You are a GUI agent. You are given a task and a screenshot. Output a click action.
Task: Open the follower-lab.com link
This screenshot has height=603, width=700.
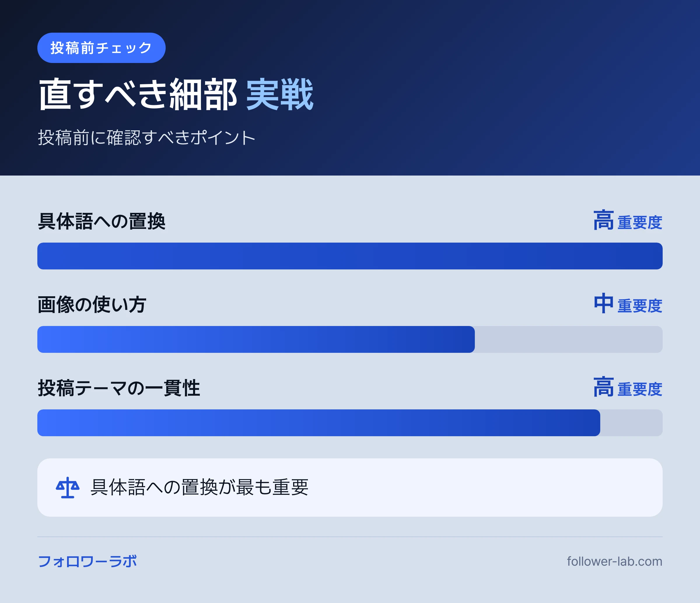point(615,561)
